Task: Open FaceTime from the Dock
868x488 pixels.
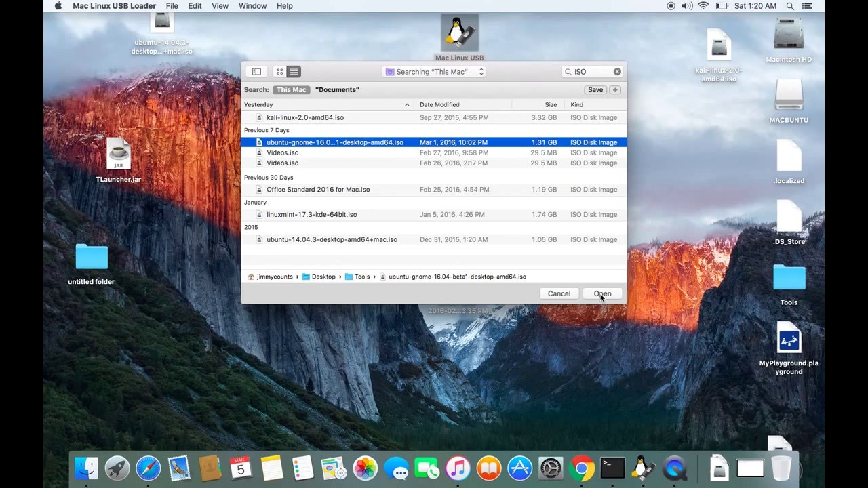Action: 427,468
